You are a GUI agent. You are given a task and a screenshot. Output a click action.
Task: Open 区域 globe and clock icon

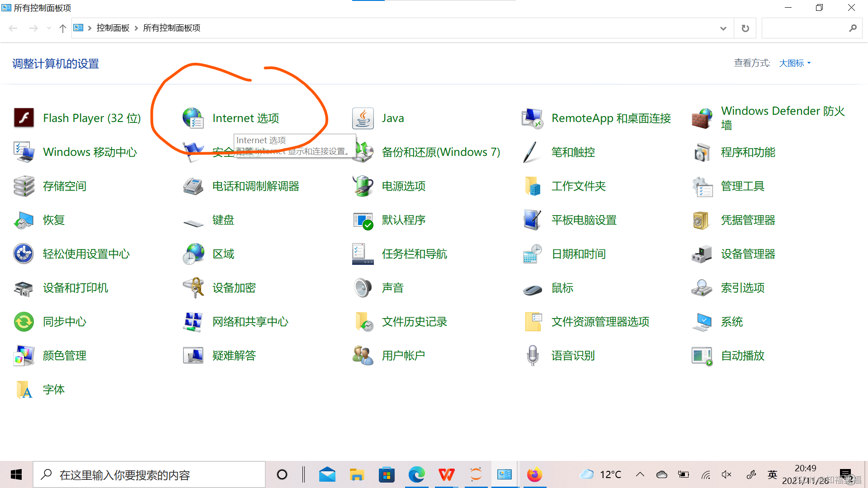[x=193, y=253]
